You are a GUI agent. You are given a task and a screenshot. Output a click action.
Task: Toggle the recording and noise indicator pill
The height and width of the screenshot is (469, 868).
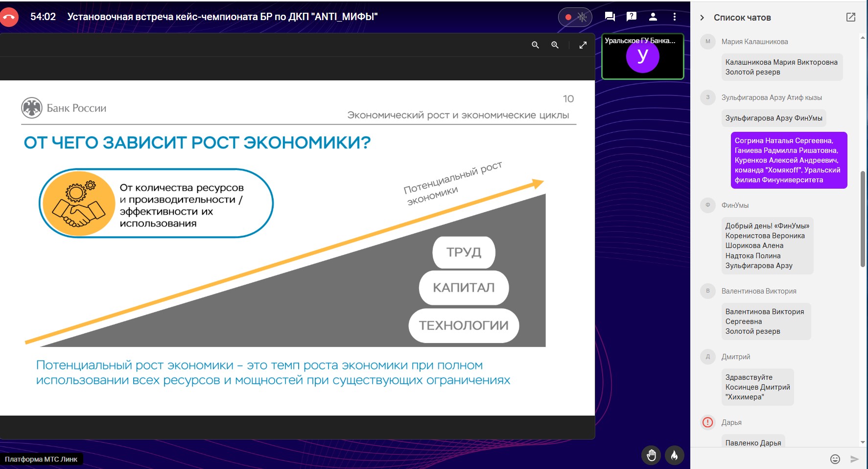pos(575,17)
